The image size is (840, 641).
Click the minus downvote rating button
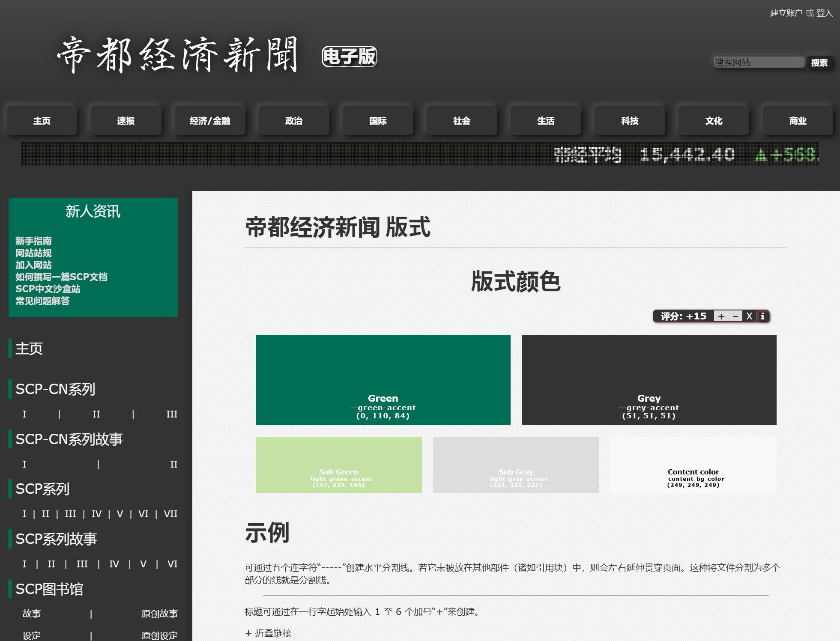point(735,316)
